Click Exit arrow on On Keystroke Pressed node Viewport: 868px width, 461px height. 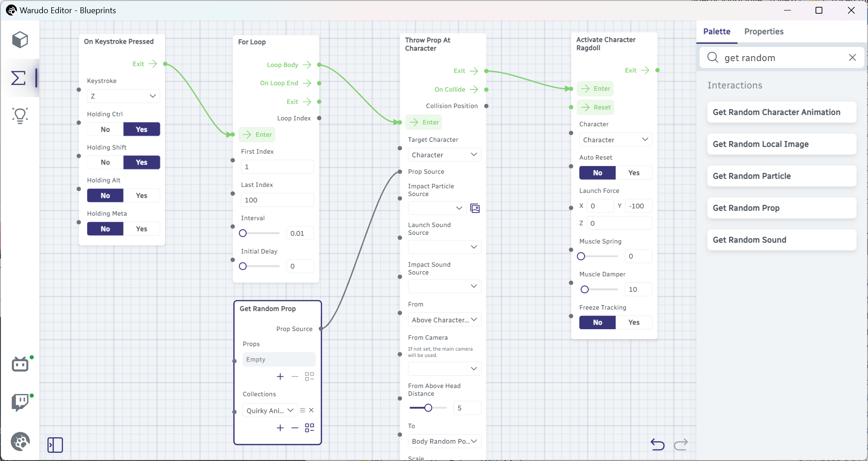tap(153, 64)
